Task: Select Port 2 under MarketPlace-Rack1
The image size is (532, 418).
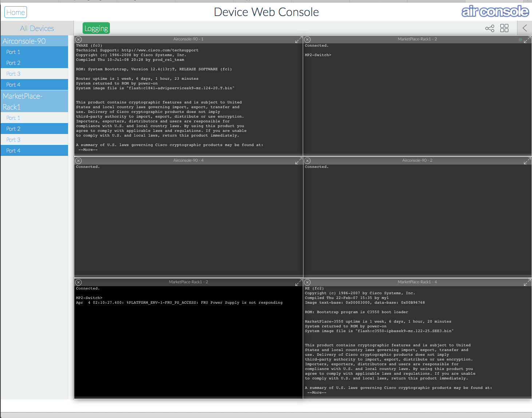Action: click(x=34, y=129)
